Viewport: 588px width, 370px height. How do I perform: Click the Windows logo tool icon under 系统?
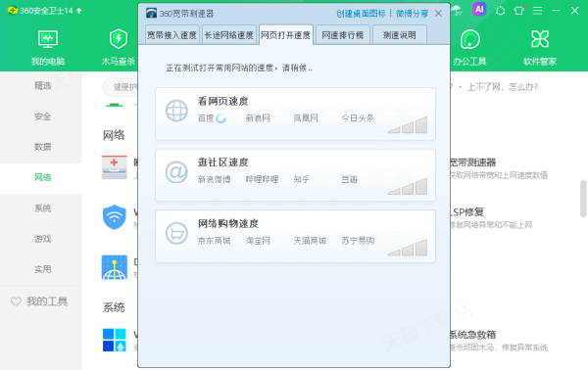pos(115,340)
